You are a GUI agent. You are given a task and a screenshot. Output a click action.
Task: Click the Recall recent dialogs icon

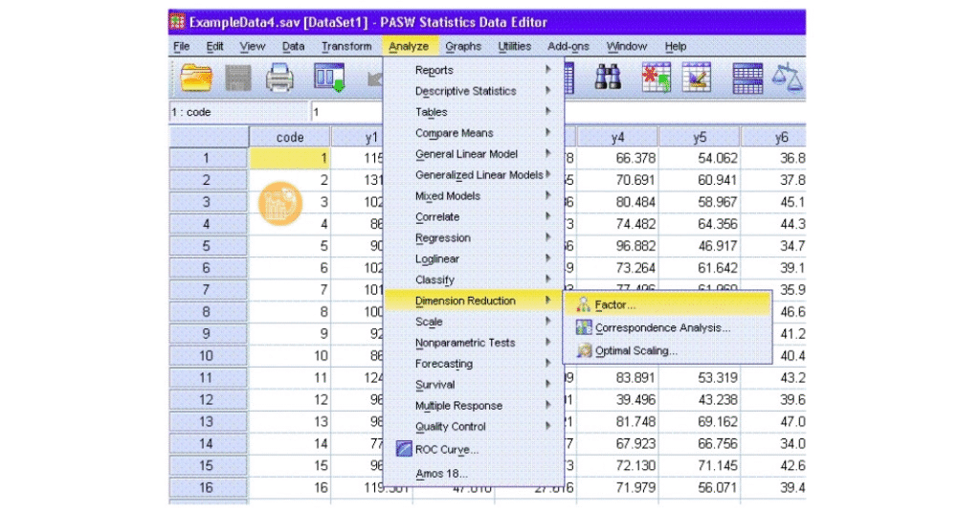coord(330,78)
